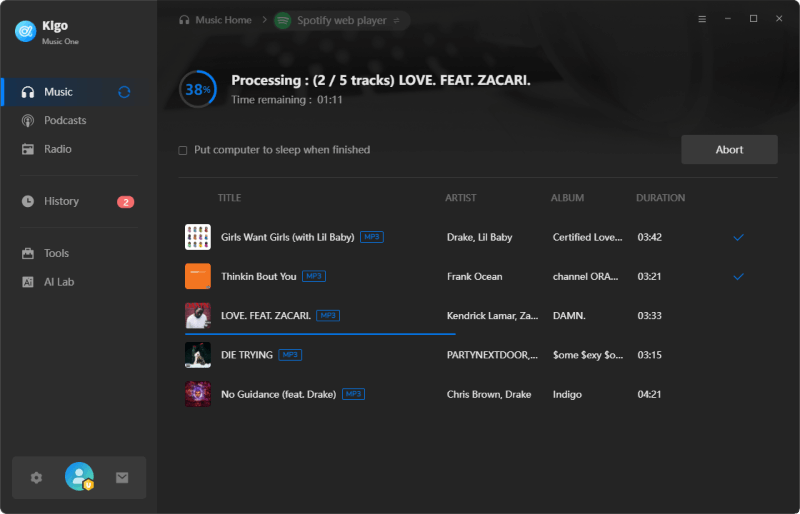Switch source via Spotify web player selector
The image size is (800, 514).
[x=342, y=20]
